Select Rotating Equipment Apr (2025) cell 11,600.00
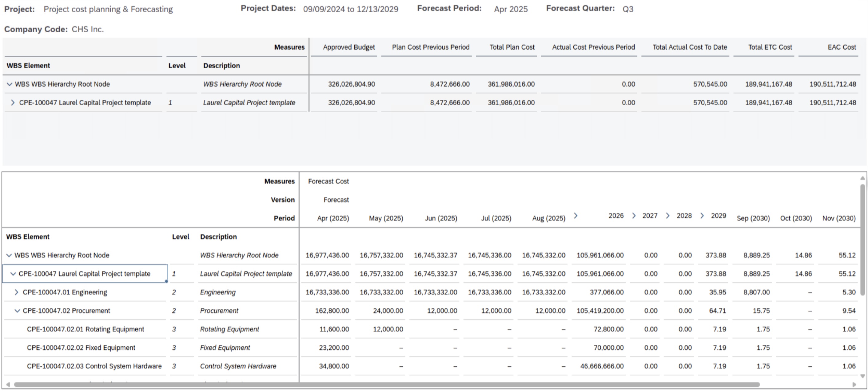Image resolution: width=868 pixels, height=391 pixels. tap(334, 329)
